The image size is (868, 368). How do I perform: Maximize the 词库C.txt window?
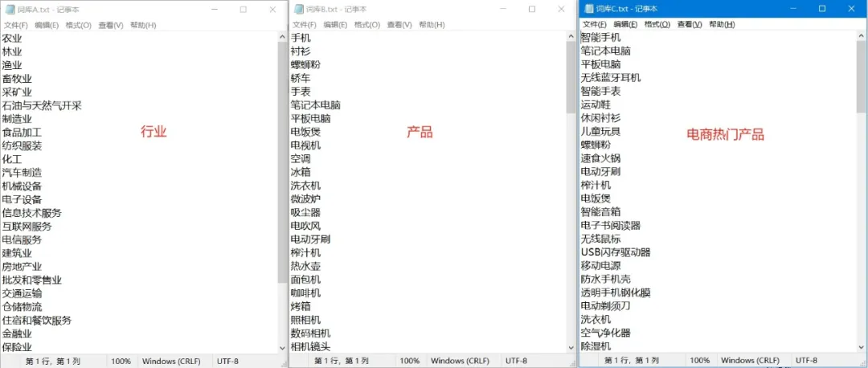click(822, 8)
